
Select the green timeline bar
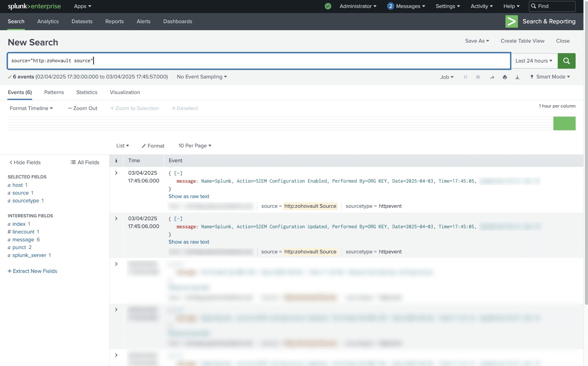564,123
